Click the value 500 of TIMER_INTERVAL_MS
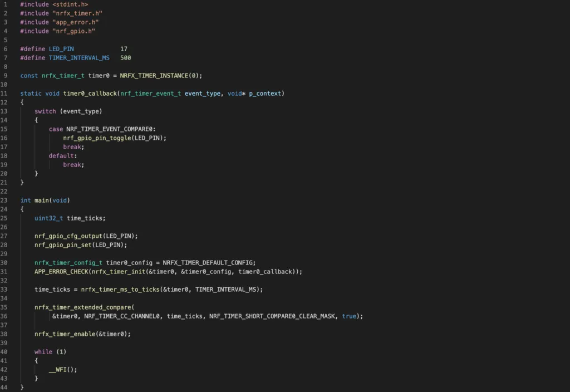This screenshot has width=570, height=392. tap(125, 58)
